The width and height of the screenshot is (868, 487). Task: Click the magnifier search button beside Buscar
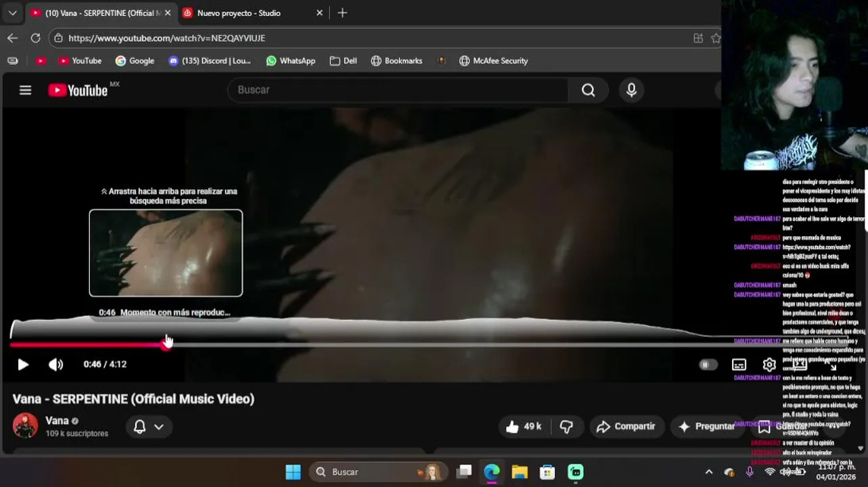coord(588,90)
